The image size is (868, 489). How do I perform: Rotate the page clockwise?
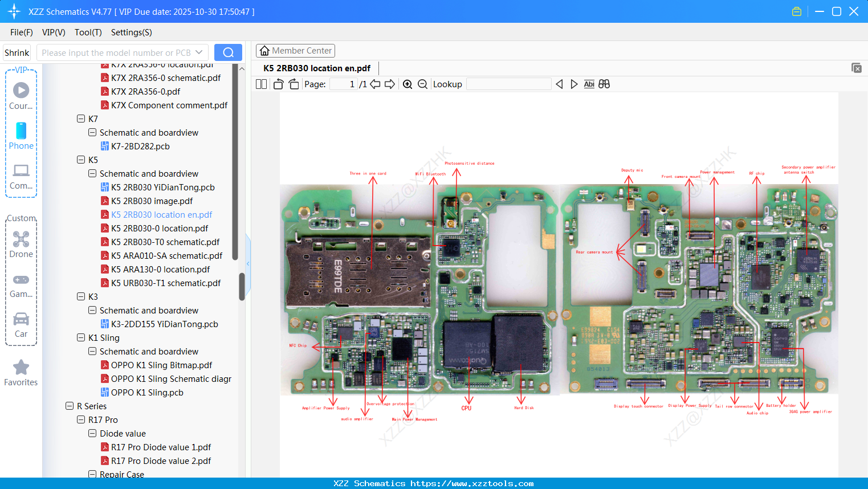pyautogui.click(x=294, y=84)
